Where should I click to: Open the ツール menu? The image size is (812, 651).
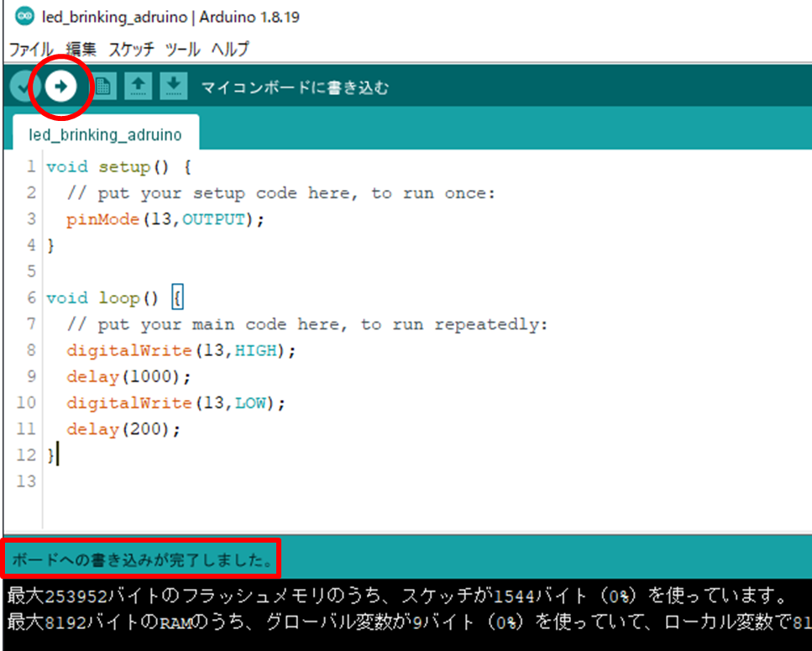183,50
